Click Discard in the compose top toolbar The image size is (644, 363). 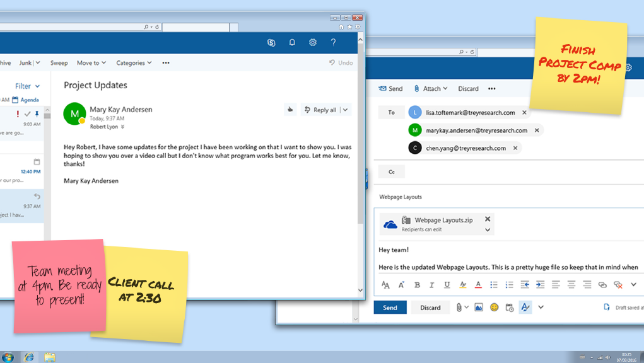pyautogui.click(x=468, y=89)
